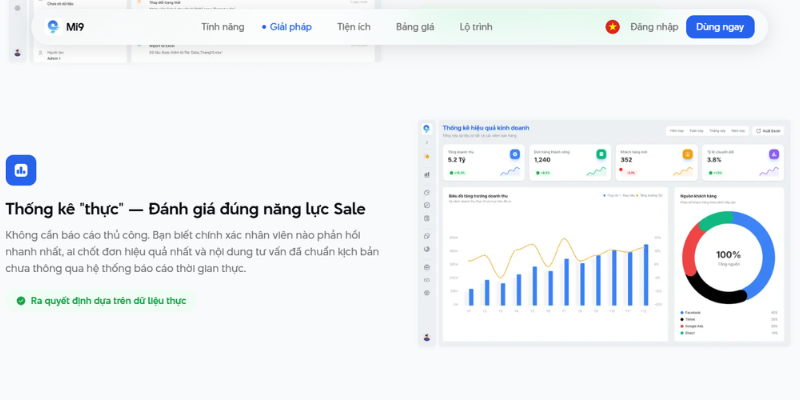
Task: Select the Hôm nay time filter
Action: [x=677, y=130]
